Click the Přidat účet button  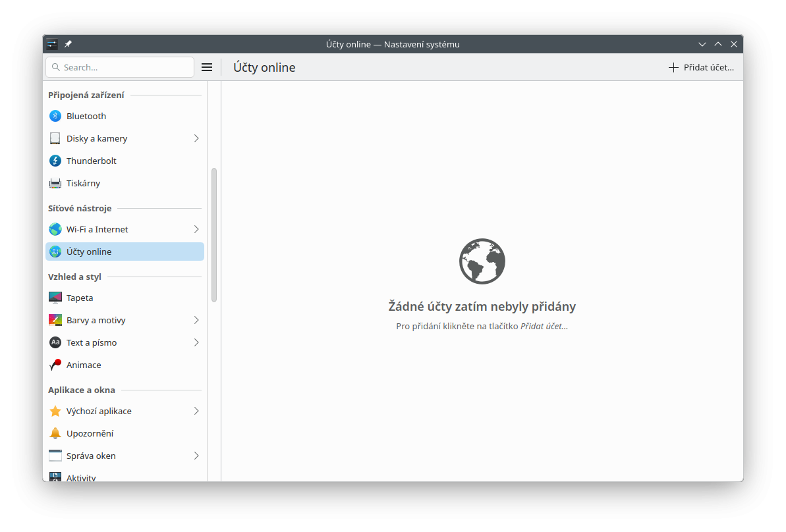pyautogui.click(x=701, y=67)
